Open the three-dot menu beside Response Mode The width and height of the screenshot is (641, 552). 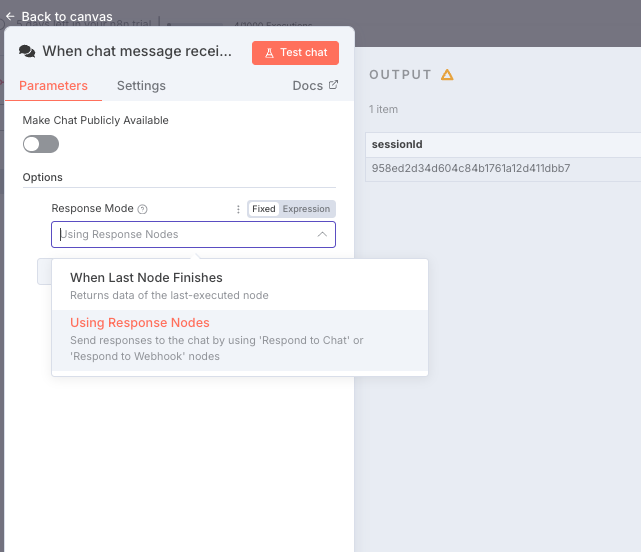(x=238, y=209)
